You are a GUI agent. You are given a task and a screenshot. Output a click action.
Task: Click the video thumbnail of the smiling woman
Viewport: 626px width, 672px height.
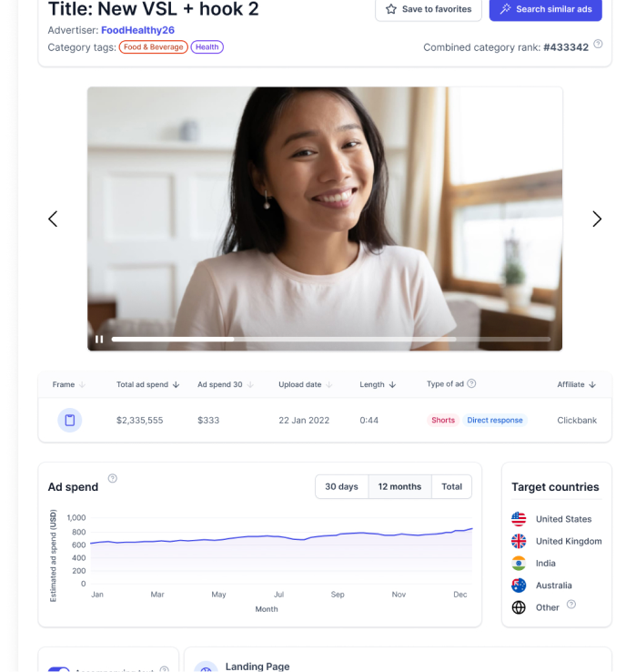click(x=325, y=219)
